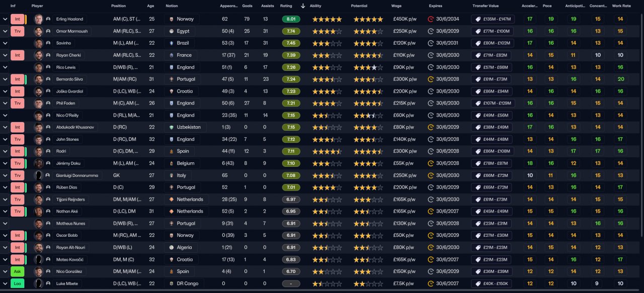Click the yellow contract icon in Bernardo Silva's row

431,79
